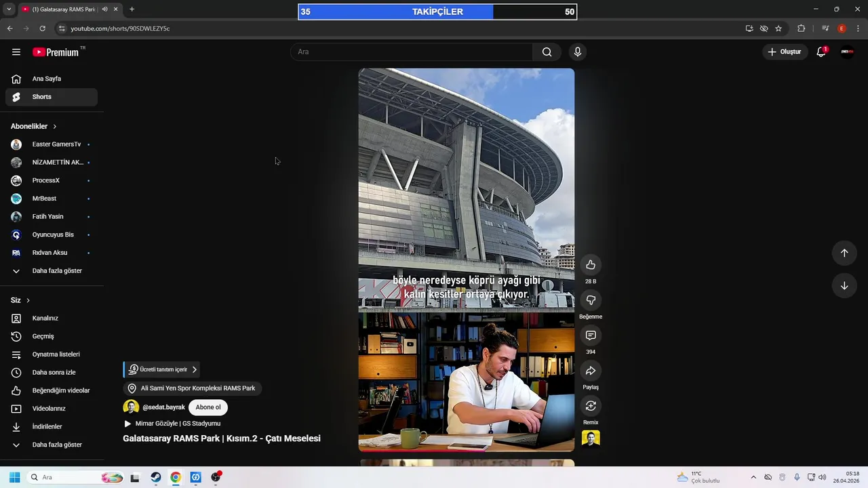Click the taskbar Ara search box
The height and width of the screenshot is (488, 868).
point(76,477)
